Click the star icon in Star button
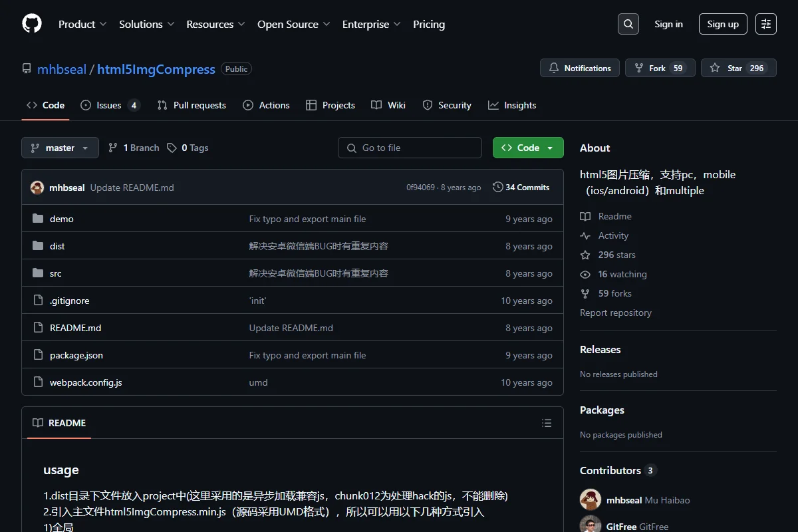The width and height of the screenshot is (798, 532). point(715,68)
